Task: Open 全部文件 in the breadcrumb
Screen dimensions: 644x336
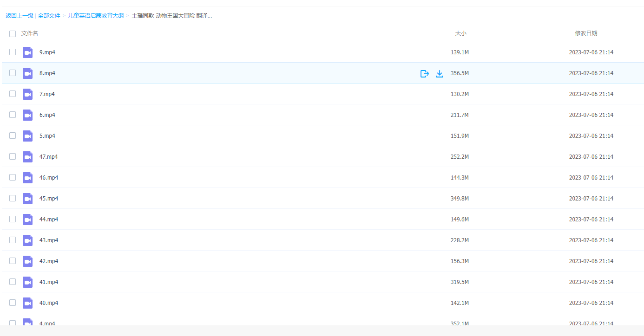Action: pyautogui.click(x=49, y=16)
